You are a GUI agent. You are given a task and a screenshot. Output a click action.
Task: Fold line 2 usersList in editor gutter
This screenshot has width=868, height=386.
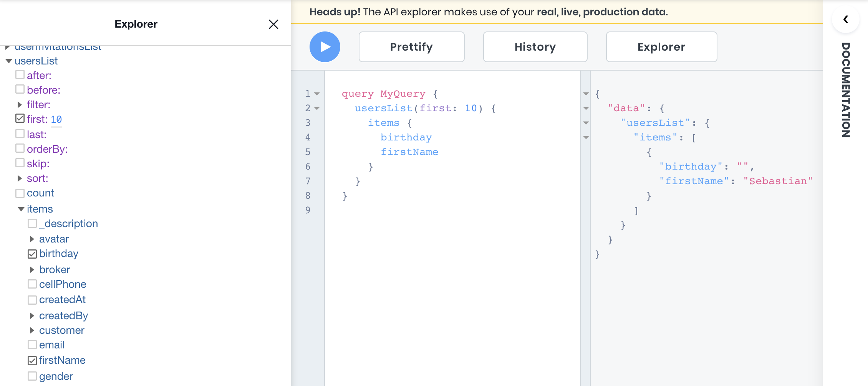[317, 108]
